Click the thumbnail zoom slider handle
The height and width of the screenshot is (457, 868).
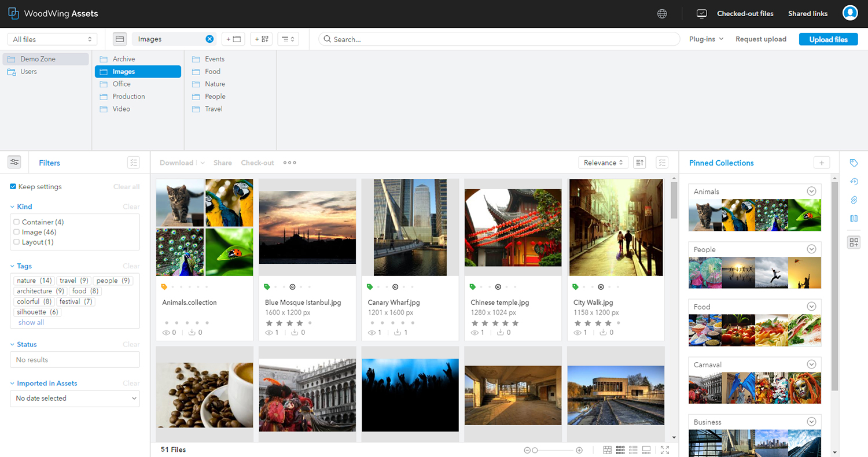(x=535, y=450)
